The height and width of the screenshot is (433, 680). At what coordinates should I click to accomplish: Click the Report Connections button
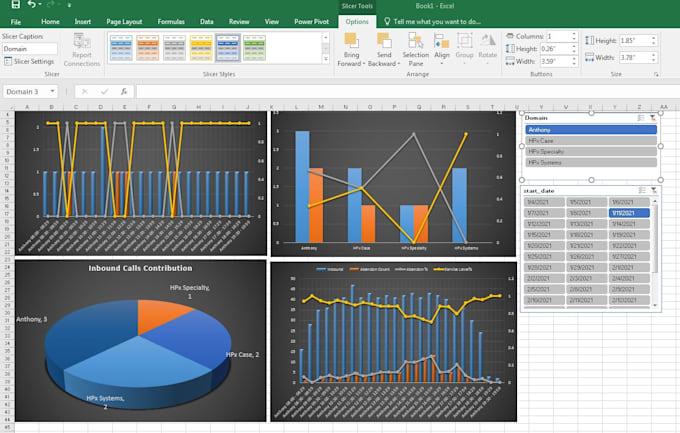click(82, 50)
